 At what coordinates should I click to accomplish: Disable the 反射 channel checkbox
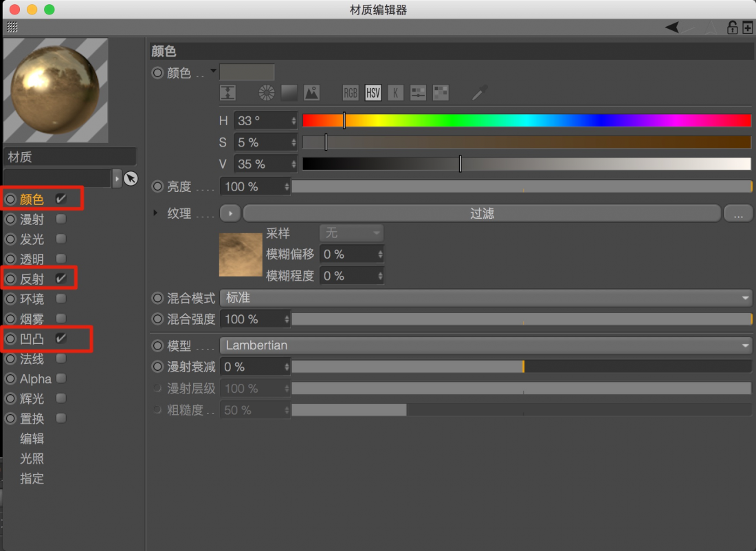pos(61,279)
